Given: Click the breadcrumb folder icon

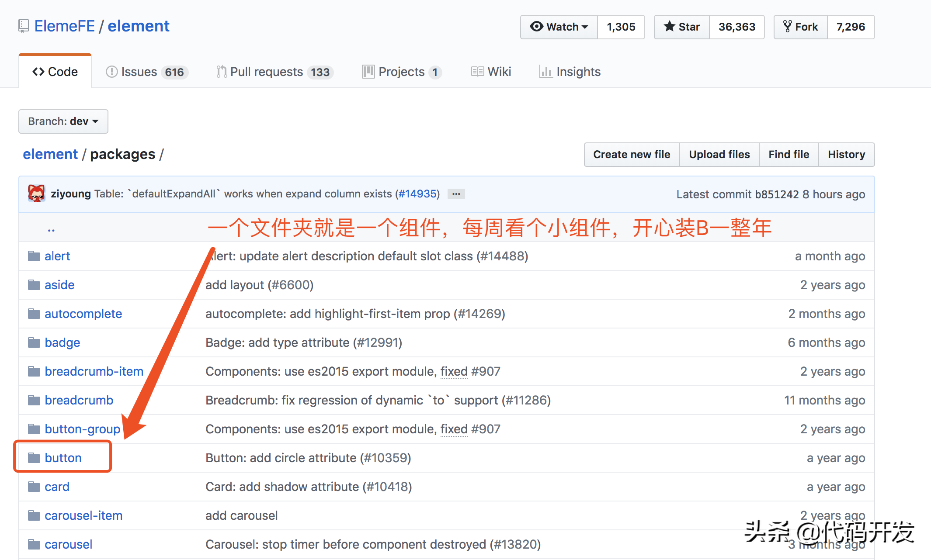Looking at the screenshot, I should click(34, 400).
